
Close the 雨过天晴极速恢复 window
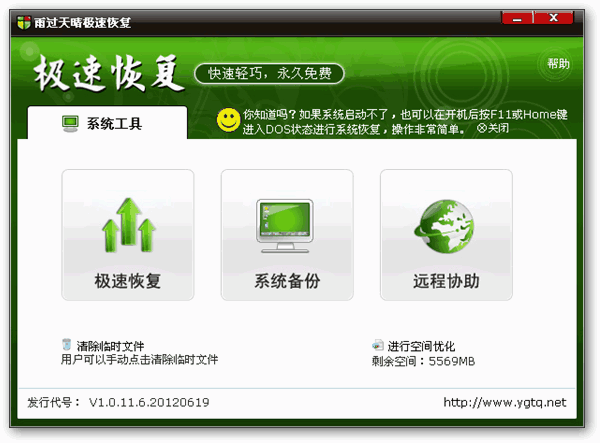pyautogui.click(x=553, y=18)
